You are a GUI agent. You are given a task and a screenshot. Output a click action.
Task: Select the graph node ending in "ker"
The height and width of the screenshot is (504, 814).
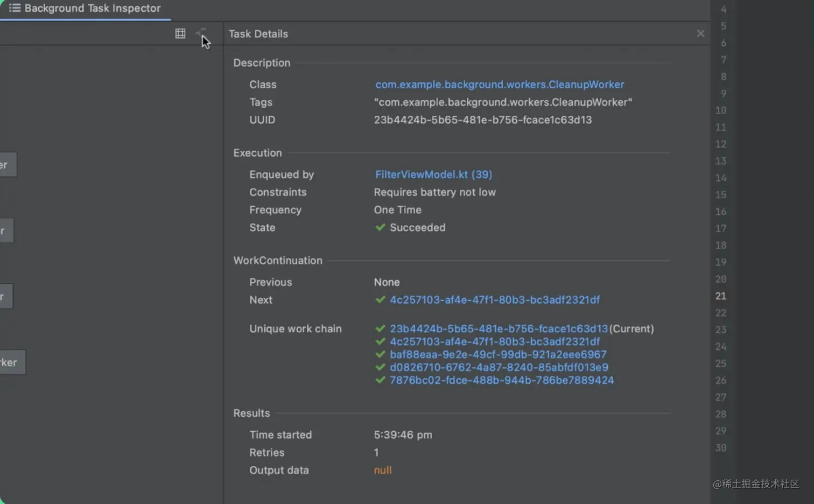pyautogui.click(x=10, y=362)
